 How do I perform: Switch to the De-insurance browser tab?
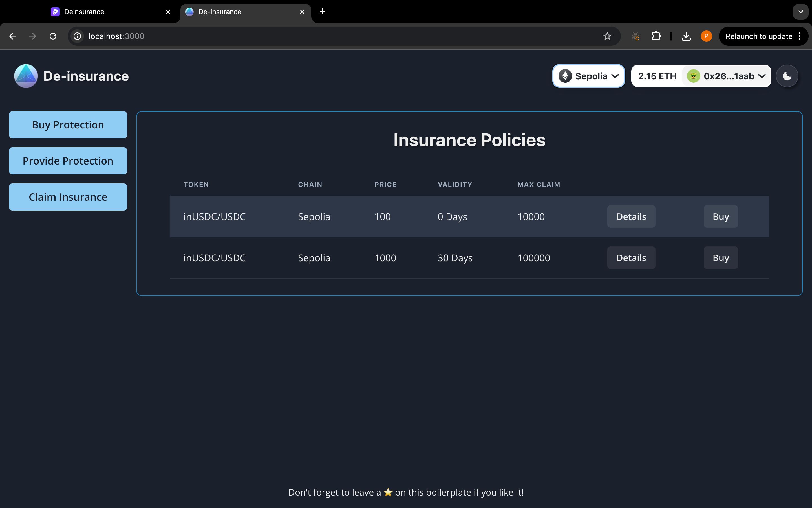pyautogui.click(x=246, y=12)
